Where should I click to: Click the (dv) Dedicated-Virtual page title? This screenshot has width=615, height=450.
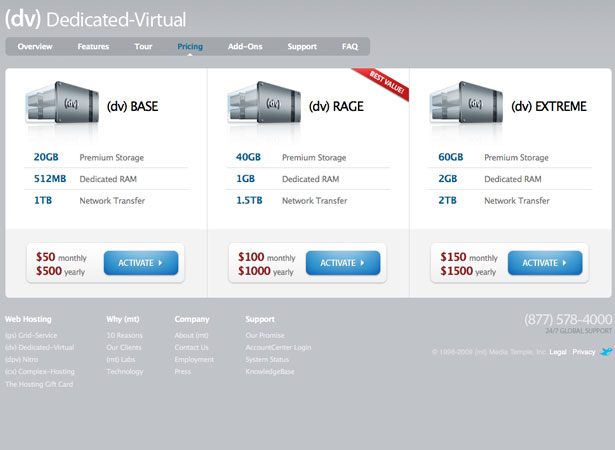point(96,20)
